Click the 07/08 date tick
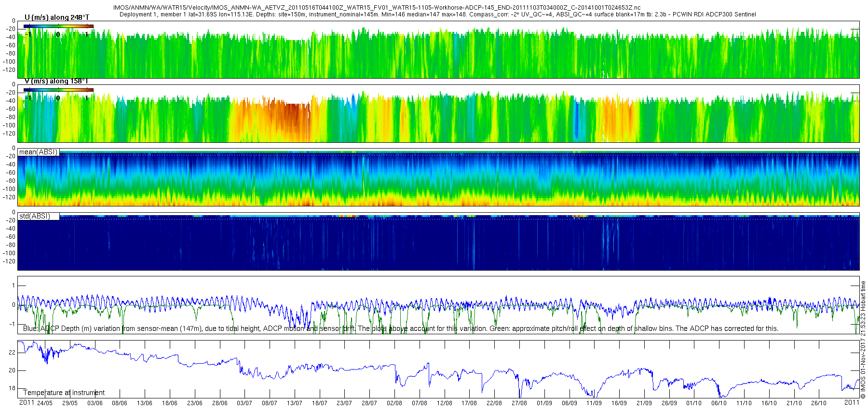868x410 pixels. click(420, 403)
